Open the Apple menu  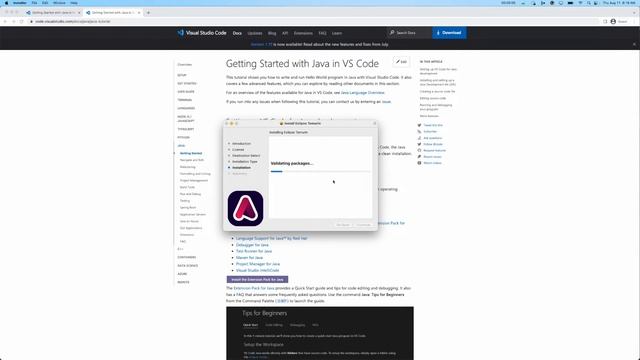pyautogui.click(x=6, y=3)
